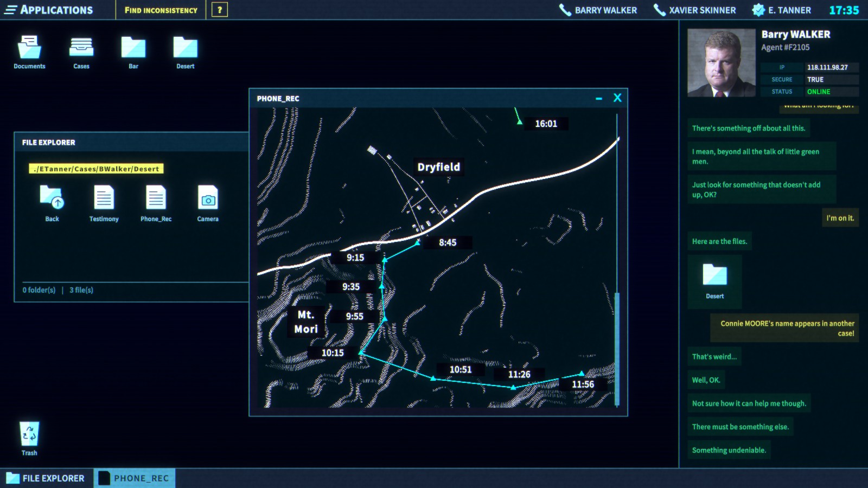Click the Find Inconsistency button
Image resolution: width=868 pixels, height=488 pixels.
161,10
